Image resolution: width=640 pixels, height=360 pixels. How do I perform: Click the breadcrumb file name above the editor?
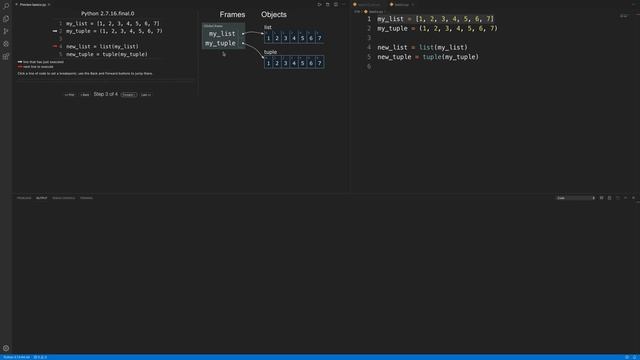pyautogui.click(x=376, y=12)
